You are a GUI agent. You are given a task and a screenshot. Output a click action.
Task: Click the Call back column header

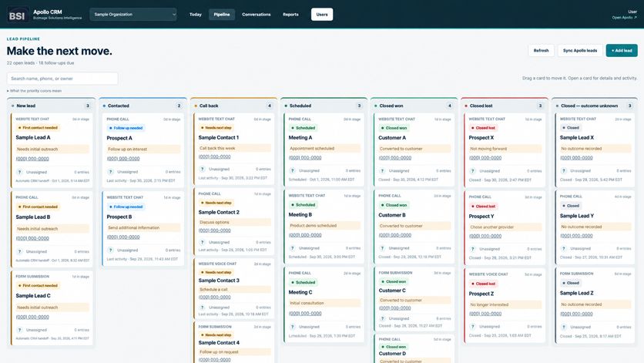pos(233,106)
